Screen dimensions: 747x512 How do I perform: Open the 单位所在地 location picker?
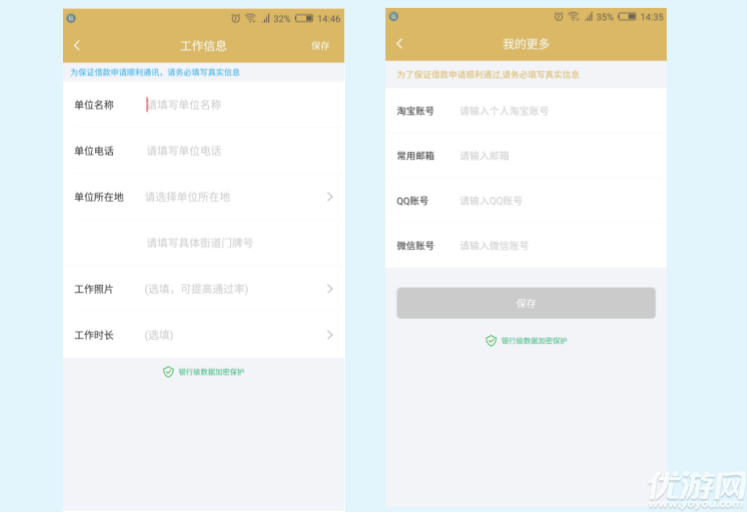tap(203, 197)
